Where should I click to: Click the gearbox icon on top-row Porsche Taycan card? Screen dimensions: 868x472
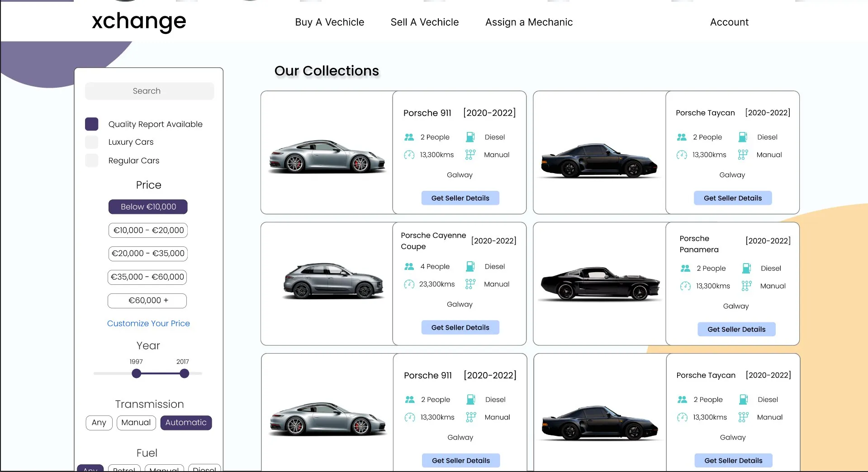point(743,155)
